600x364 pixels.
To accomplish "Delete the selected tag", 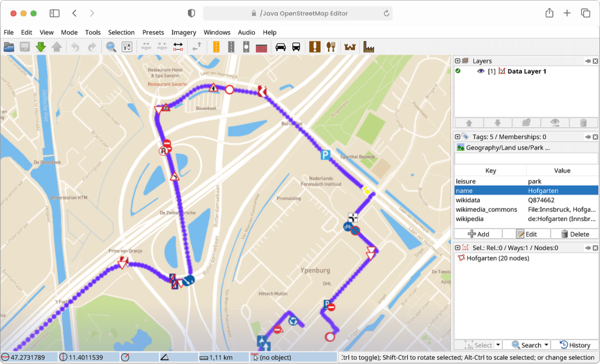I will click(x=574, y=234).
